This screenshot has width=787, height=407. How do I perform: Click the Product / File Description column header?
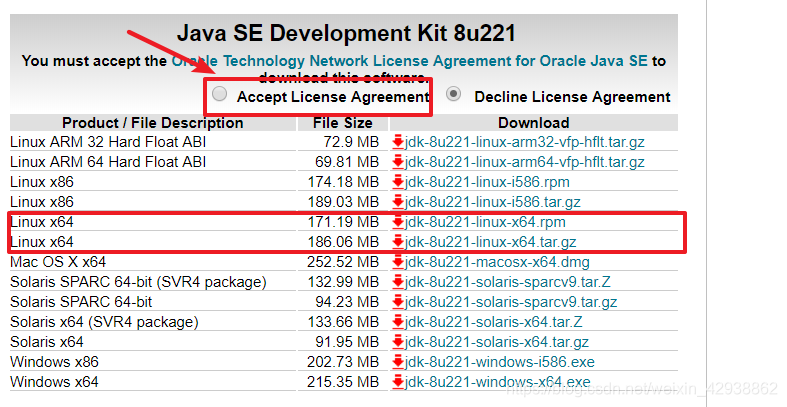tap(153, 123)
